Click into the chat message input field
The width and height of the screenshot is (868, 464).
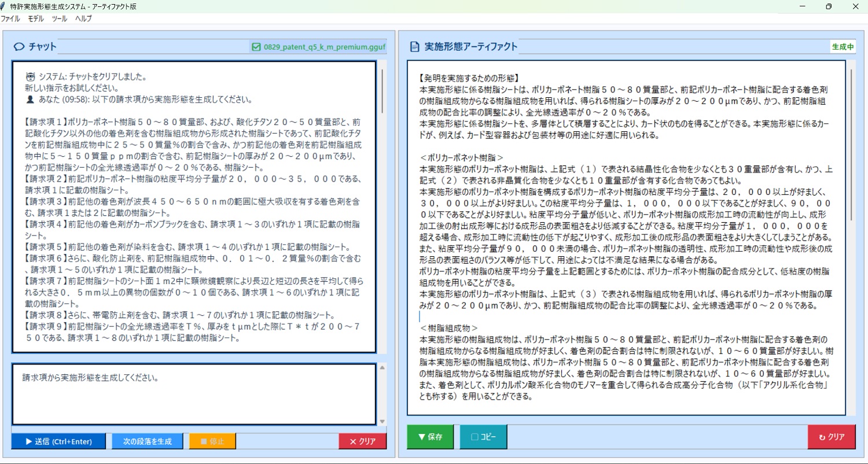(x=194, y=393)
